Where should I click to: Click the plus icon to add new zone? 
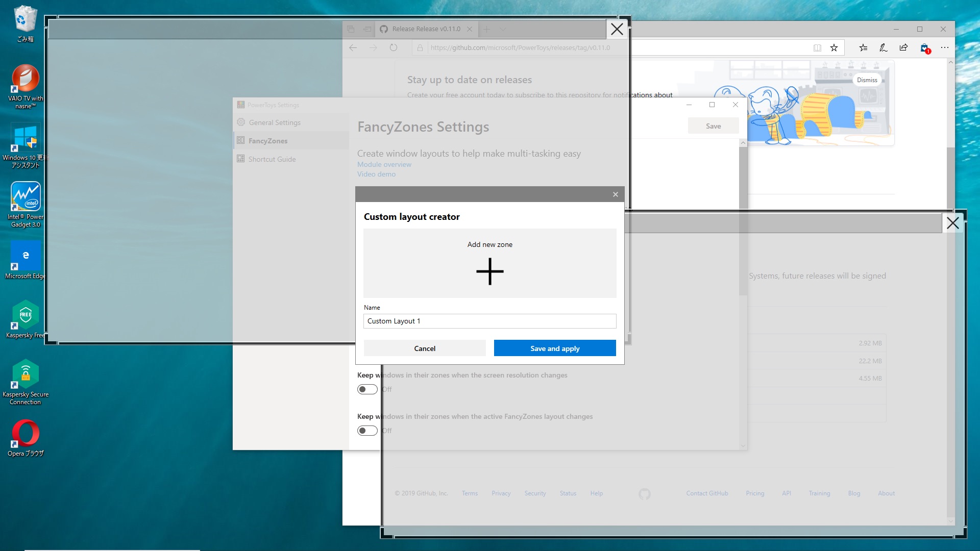pyautogui.click(x=489, y=271)
